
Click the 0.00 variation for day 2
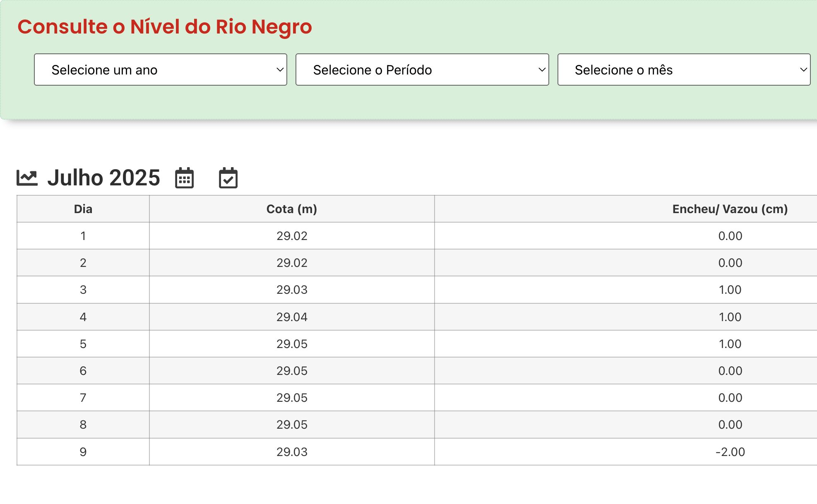tap(730, 263)
